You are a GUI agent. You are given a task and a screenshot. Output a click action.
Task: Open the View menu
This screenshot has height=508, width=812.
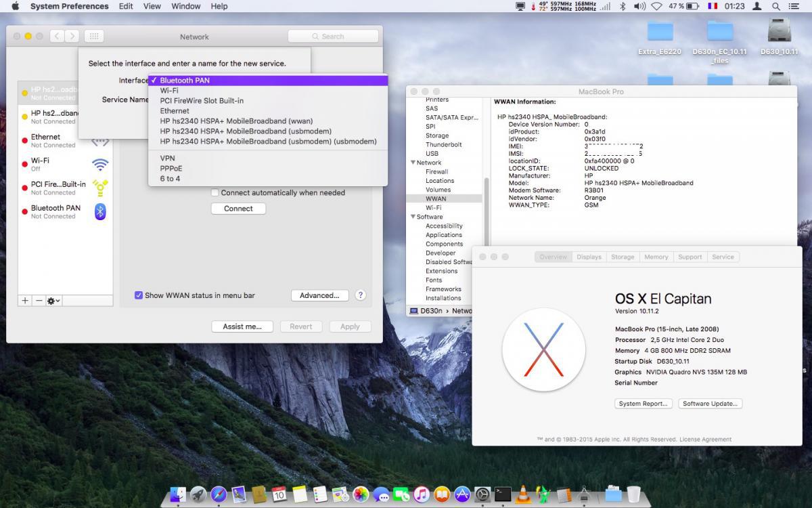pos(152,6)
